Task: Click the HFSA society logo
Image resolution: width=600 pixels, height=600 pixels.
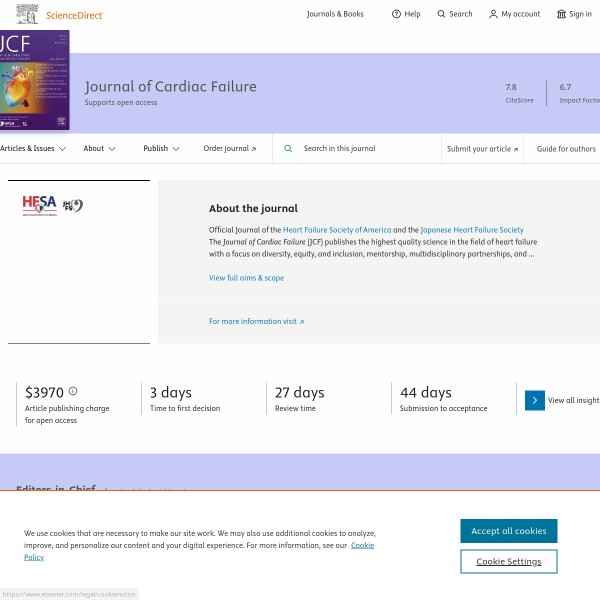Action: pos(40,205)
